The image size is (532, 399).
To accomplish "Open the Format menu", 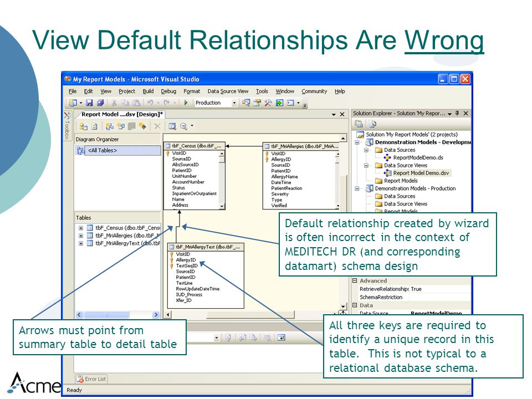I will pos(192,91).
